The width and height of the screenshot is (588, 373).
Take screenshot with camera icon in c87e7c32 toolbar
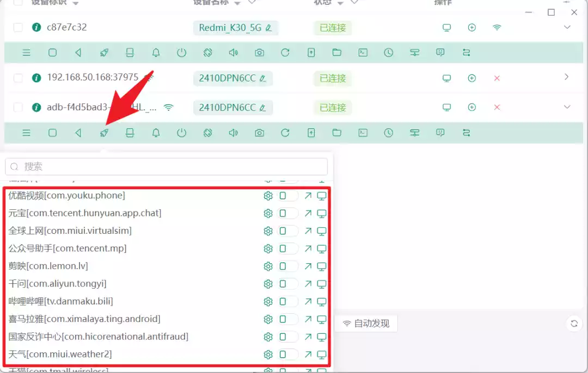point(260,52)
